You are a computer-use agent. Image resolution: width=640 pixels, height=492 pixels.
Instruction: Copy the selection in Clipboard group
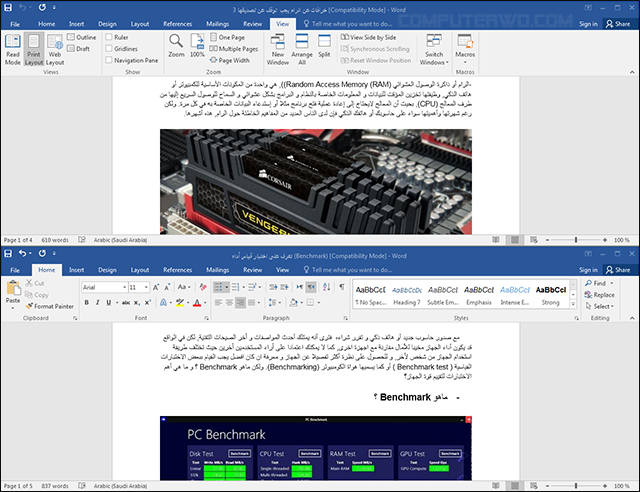click(x=37, y=295)
